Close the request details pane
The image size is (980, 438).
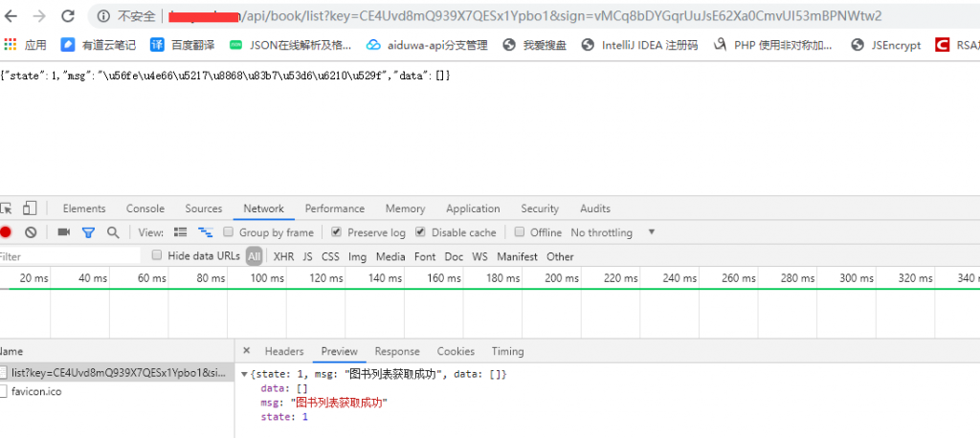click(247, 351)
